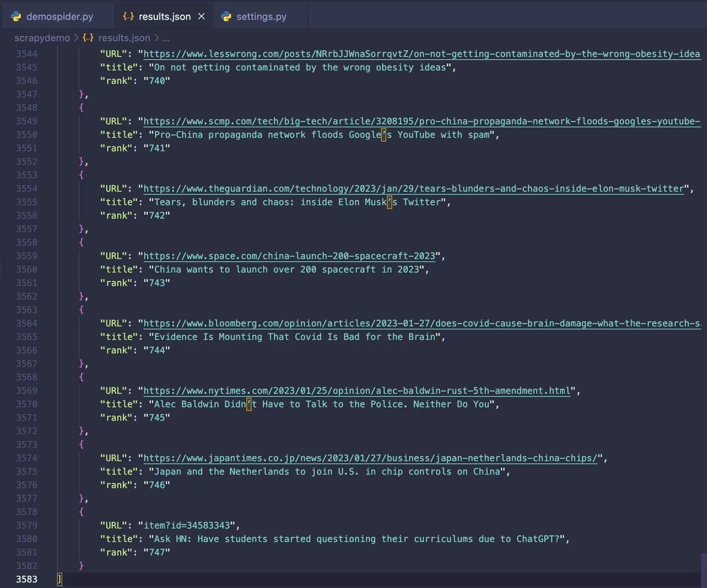Click the Python icon on settings.py tab

[x=227, y=16]
